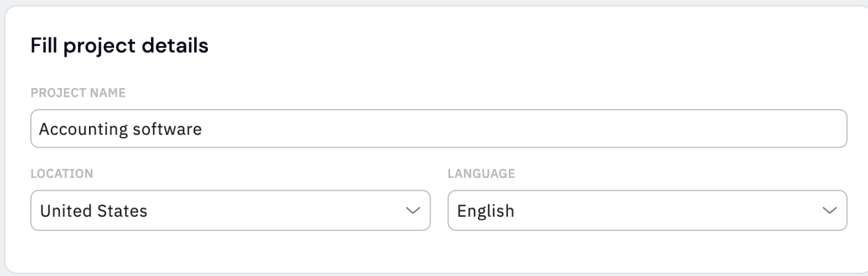868x276 pixels.
Task: Select the 'United States' text in Location
Action: [x=94, y=211]
